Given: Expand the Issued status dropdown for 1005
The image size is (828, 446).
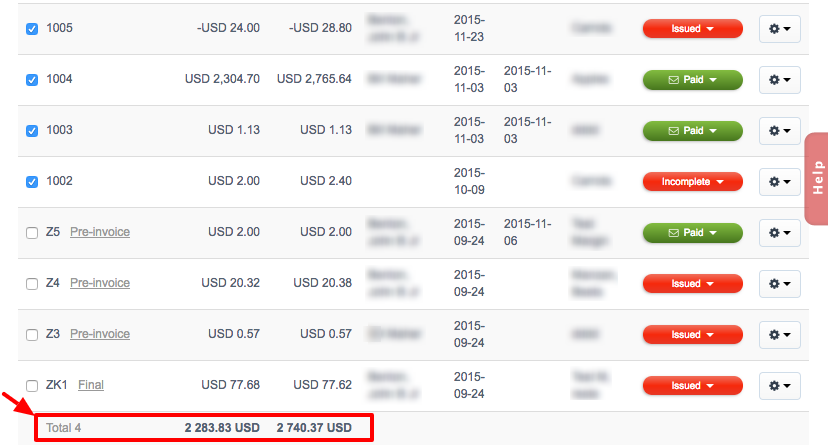Looking at the screenshot, I should click(x=692, y=29).
